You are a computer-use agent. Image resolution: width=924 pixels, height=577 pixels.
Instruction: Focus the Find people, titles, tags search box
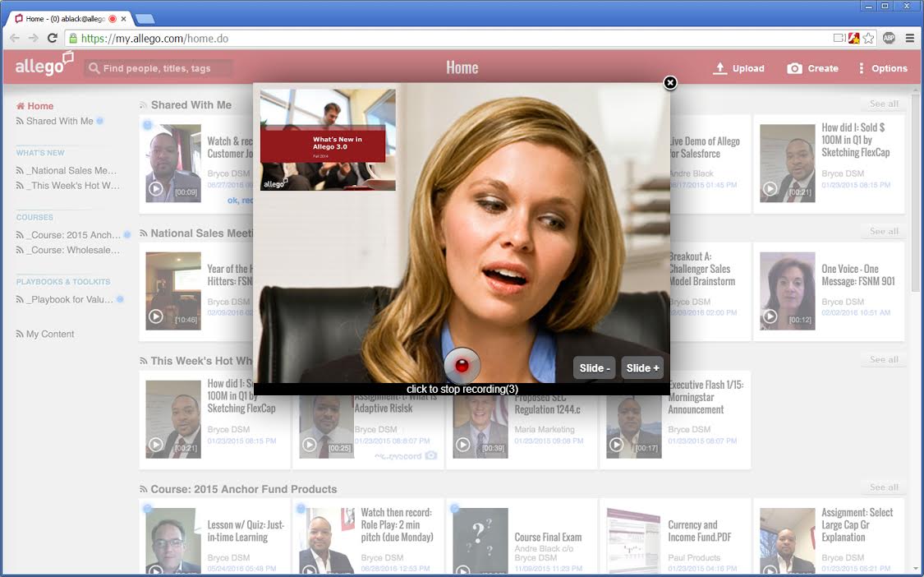[158, 68]
